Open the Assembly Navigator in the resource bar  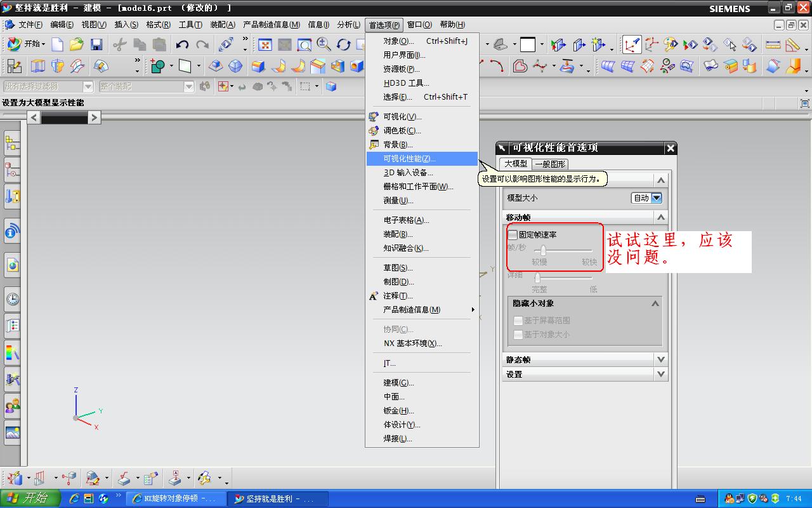pos(12,144)
